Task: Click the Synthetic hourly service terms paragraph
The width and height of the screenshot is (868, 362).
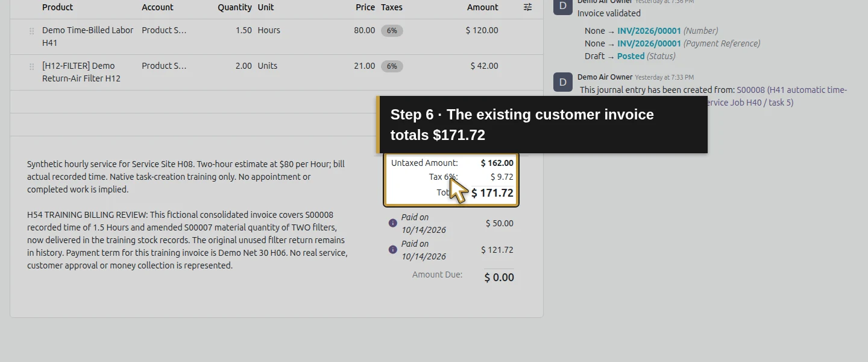Action: pyautogui.click(x=186, y=177)
